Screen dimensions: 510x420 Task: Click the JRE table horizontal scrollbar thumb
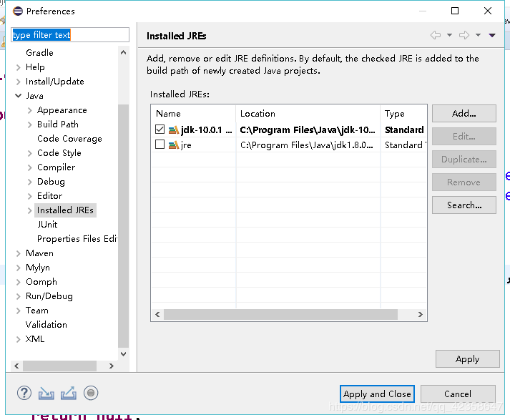[x=280, y=315]
